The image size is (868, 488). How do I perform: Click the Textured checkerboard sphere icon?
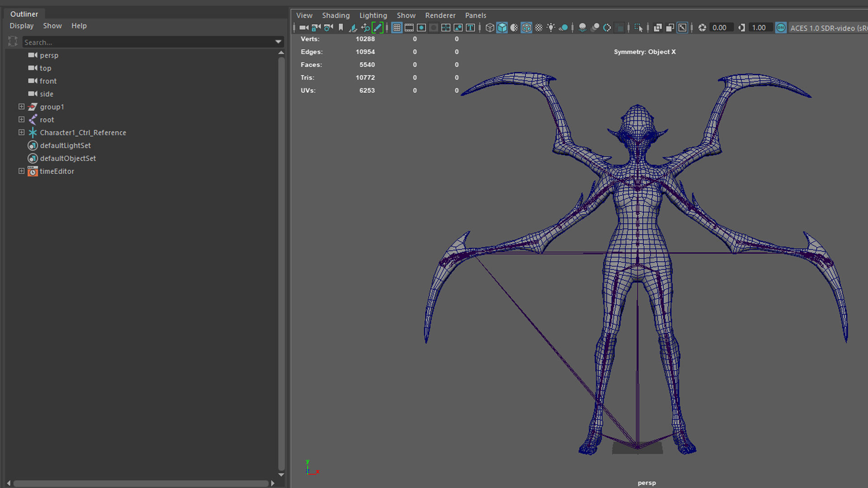pyautogui.click(x=538, y=28)
